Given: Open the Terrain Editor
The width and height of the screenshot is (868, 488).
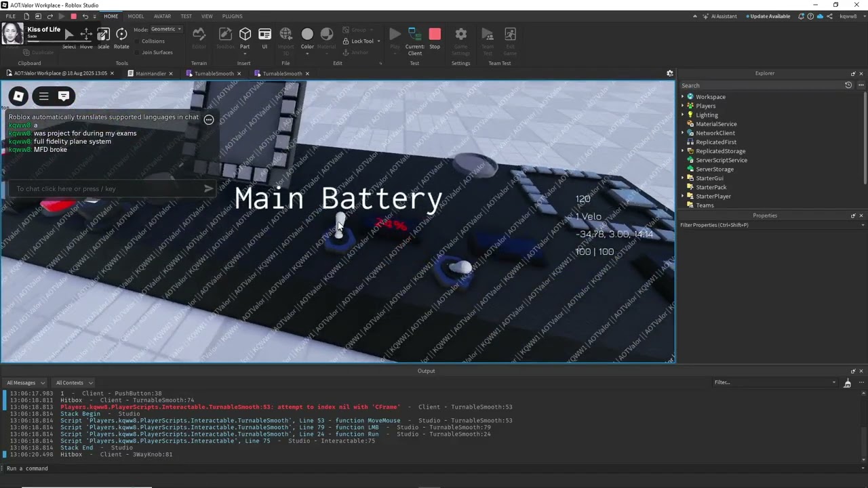Looking at the screenshot, I should pos(199,38).
